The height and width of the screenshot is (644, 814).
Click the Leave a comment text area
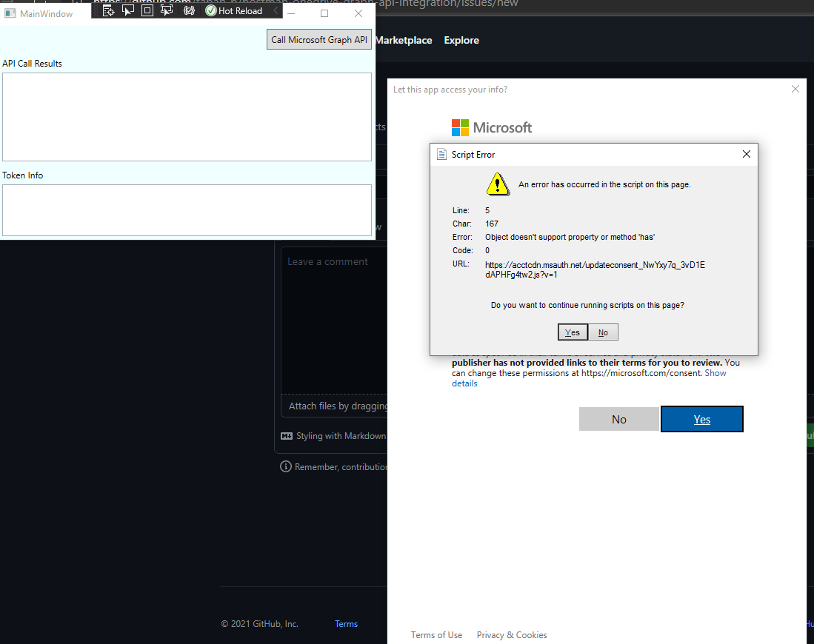(x=334, y=320)
